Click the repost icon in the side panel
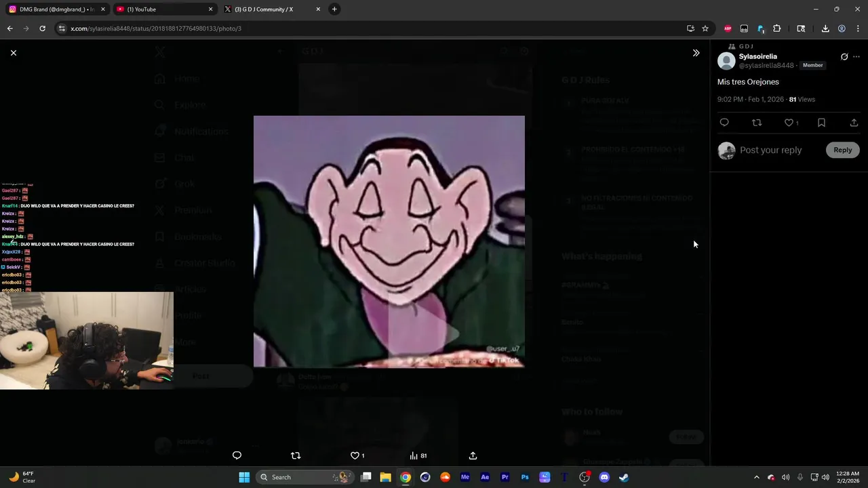 (x=757, y=123)
